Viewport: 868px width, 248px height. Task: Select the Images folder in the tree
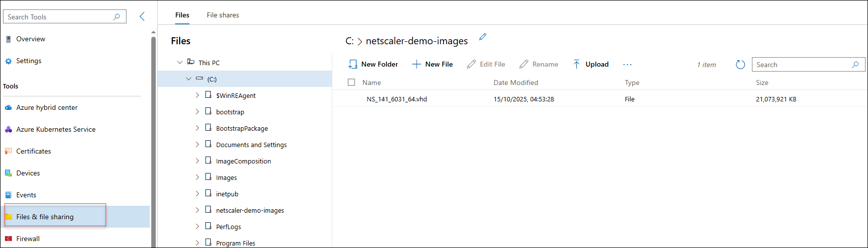coord(226,177)
